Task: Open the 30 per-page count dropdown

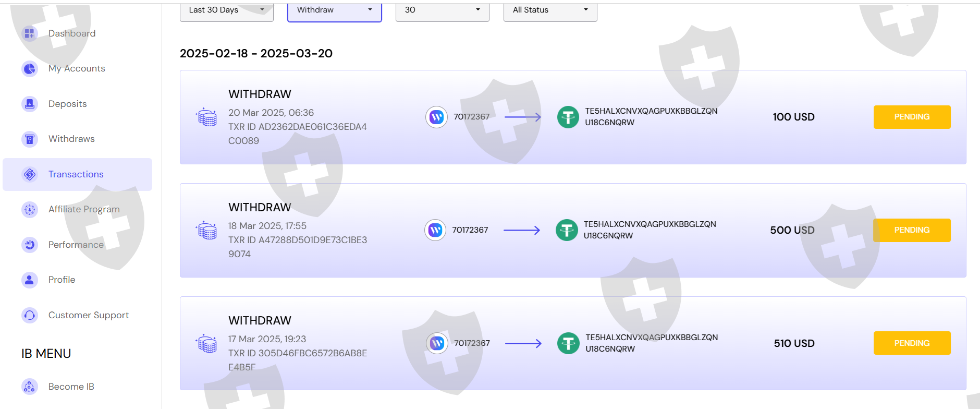Action: point(442,10)
